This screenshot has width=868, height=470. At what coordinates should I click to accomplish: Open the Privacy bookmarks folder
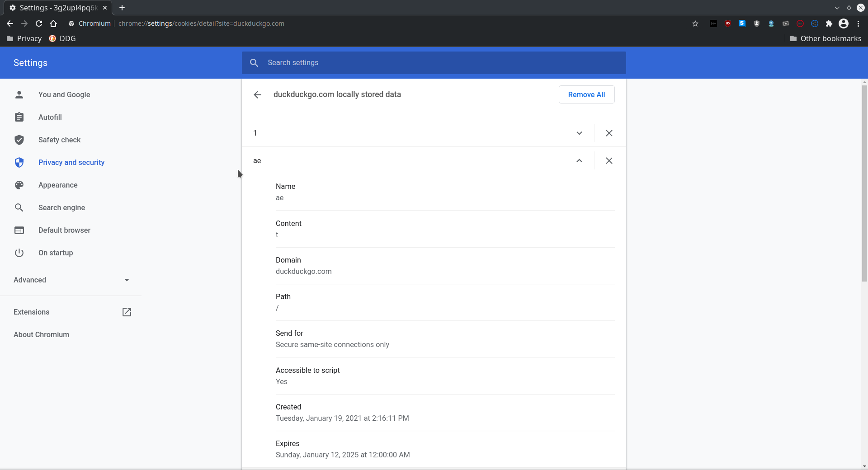click(24, 38)
